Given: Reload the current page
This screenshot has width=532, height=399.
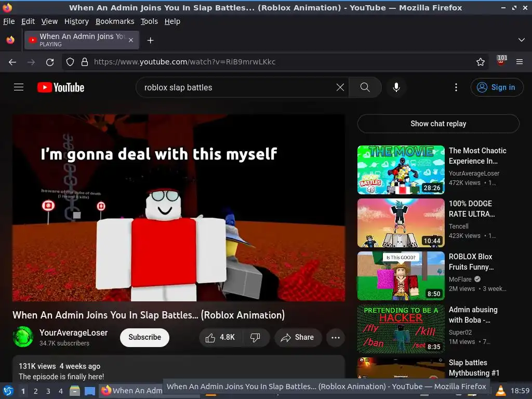Looking at the screenshot, I should pos(50,62).
